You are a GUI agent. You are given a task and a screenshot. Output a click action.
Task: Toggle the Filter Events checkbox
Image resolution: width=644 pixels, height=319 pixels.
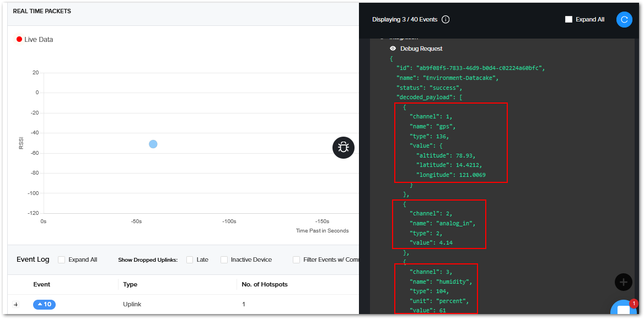point(297,259)
